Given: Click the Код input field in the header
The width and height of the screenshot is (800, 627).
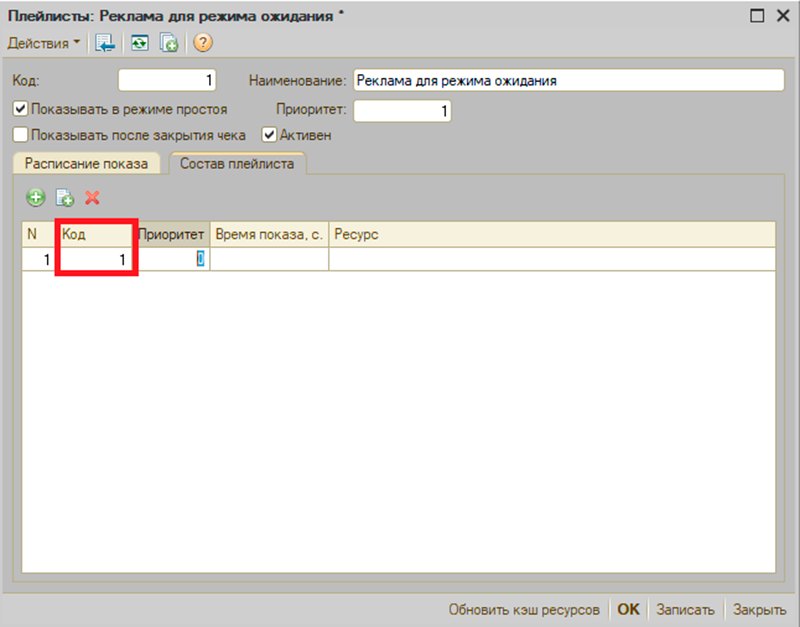Looking at the screenshot, I should pos(167,81).
